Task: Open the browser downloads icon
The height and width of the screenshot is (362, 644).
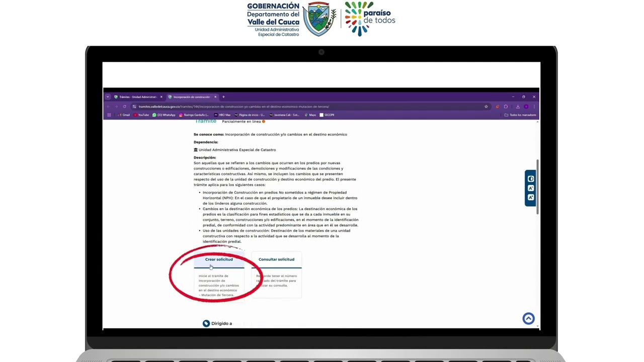Action: (518, 107)
